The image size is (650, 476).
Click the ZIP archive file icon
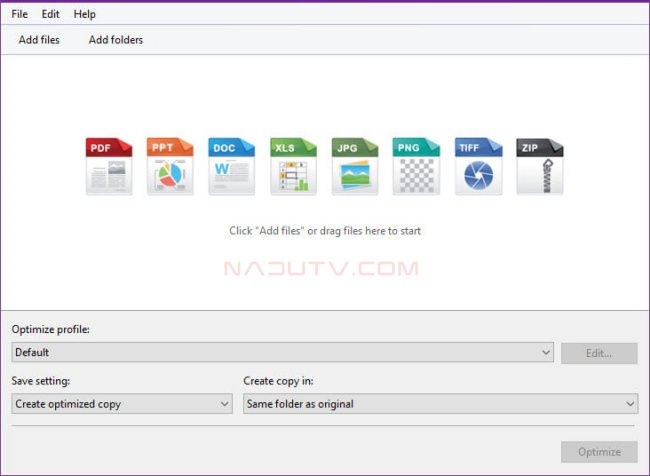[x=540, y=166]
